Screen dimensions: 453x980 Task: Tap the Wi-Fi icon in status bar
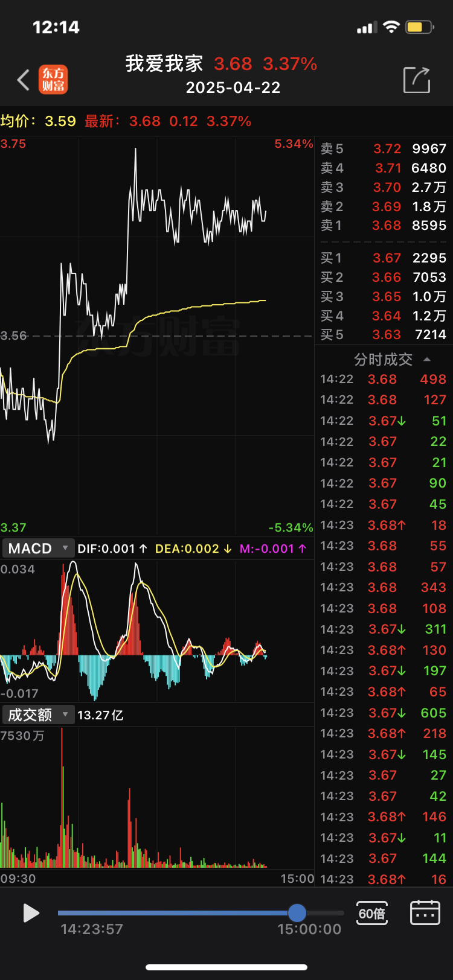(x=391, y=27)
